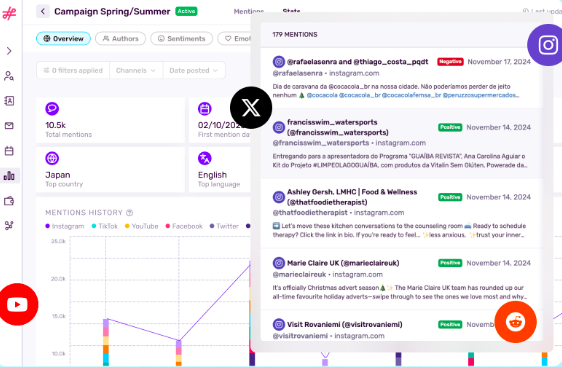Switch to the Sentiments tab
562x367 pixels.
click(x=182, y=38)
